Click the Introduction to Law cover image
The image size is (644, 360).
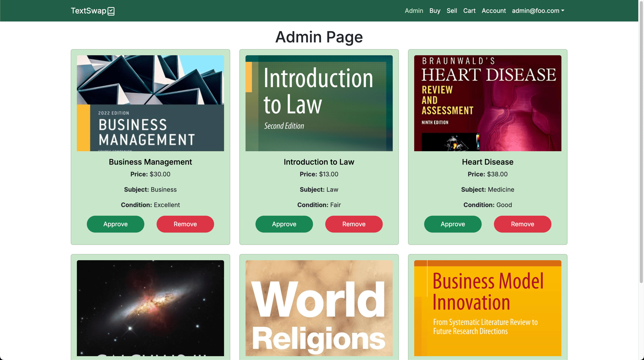(319, 103)
